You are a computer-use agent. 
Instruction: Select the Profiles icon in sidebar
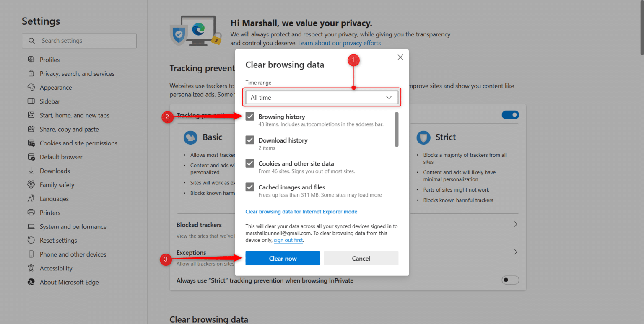31,59
